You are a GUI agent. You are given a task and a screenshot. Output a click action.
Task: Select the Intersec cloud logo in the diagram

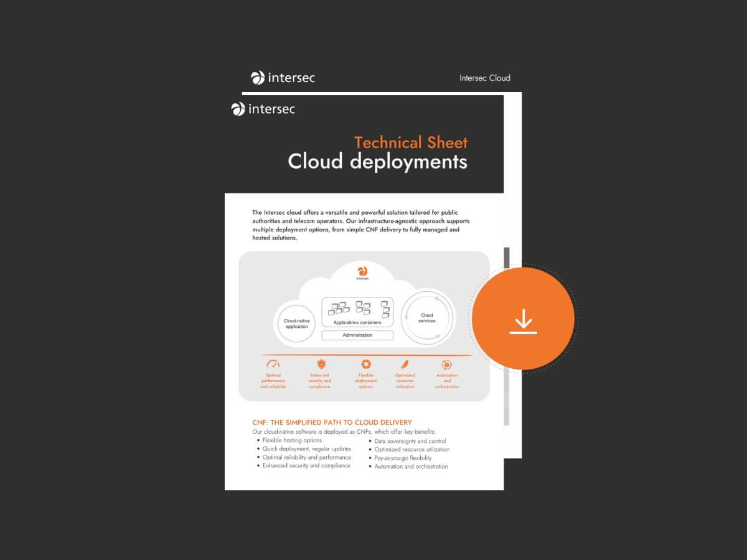click(x=362, y=272)
